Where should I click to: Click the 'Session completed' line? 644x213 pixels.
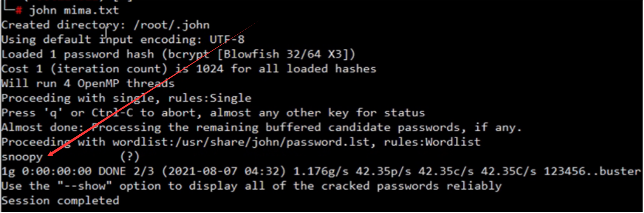60,201
